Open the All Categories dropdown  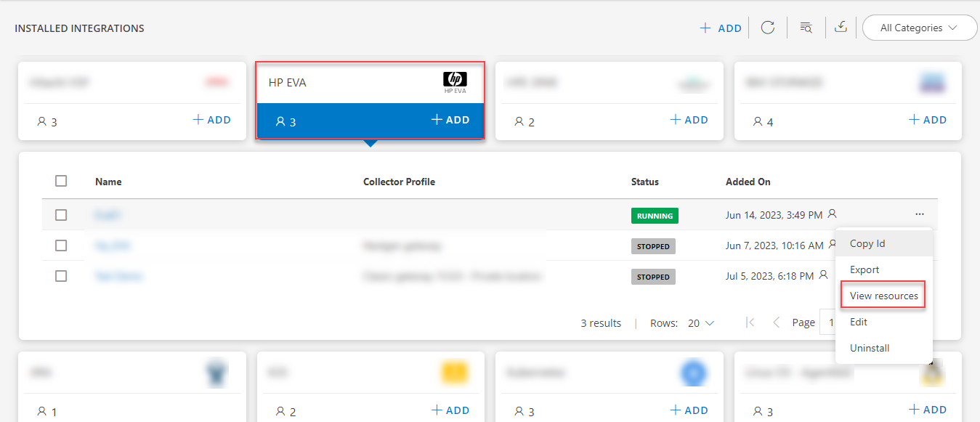[x=919, y=27]
